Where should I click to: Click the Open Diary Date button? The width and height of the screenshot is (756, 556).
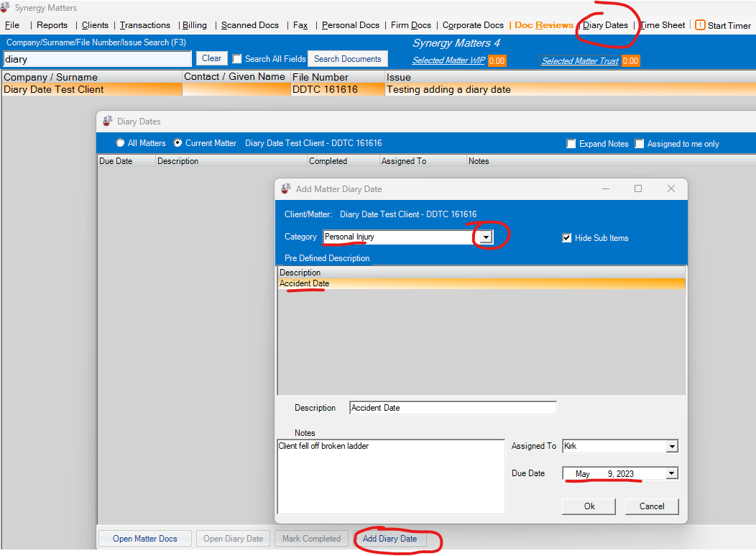(x=234, y=539)
